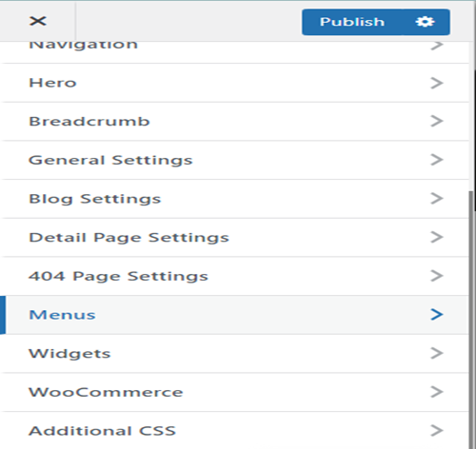Open the WooCommerce section
The height and width of the screenshot is (449, 476).
[x=234, y=392]
